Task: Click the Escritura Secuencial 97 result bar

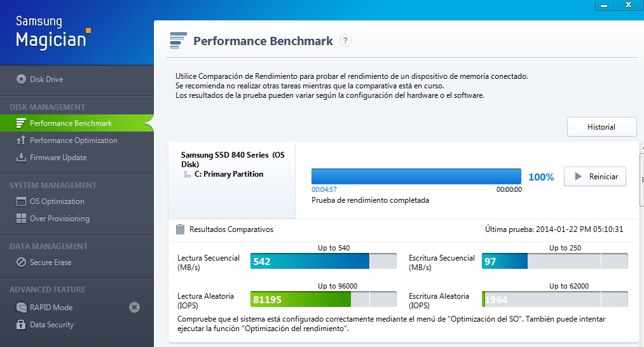Action: (555, 262)
